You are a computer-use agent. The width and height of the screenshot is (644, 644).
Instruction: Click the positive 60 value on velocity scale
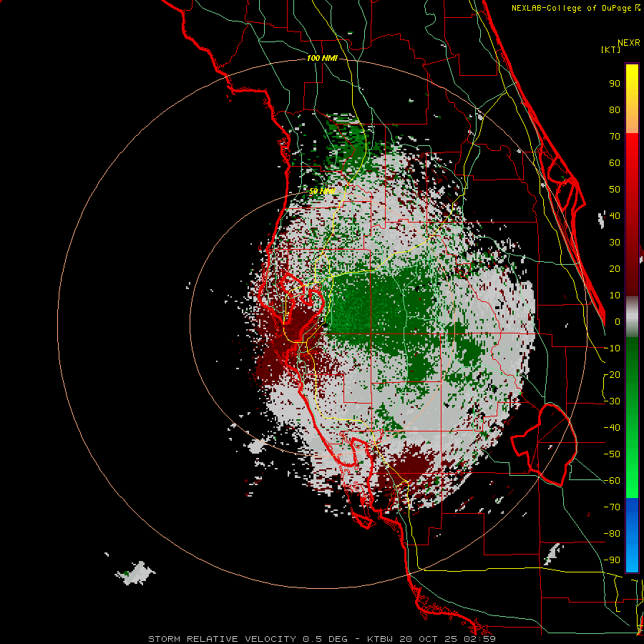coord(615,163)
